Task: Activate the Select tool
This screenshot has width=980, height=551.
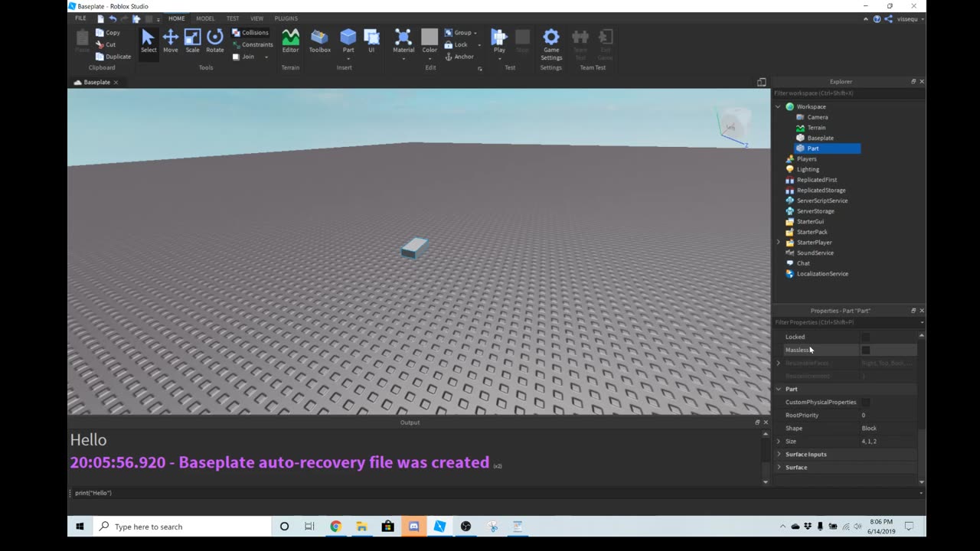Action: 149,41
